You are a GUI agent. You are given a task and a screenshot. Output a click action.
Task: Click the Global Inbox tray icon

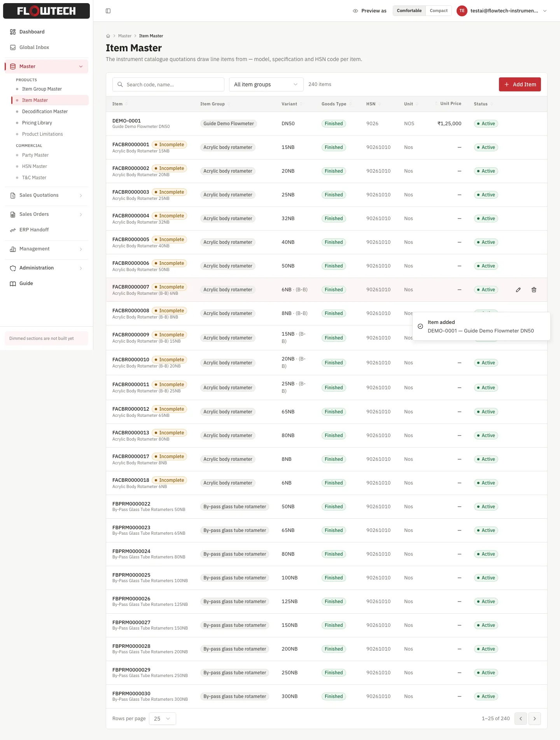(13, 47)
